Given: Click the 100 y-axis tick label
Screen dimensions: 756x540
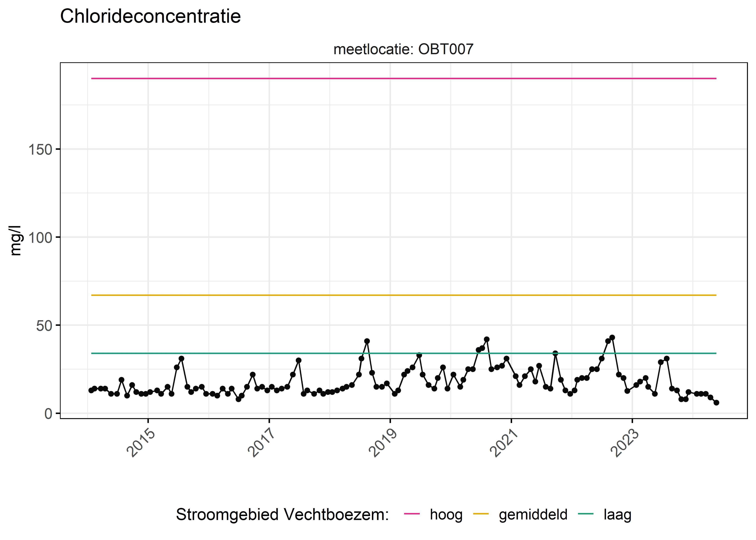Looking at the screenshot, I should [40, 238].
